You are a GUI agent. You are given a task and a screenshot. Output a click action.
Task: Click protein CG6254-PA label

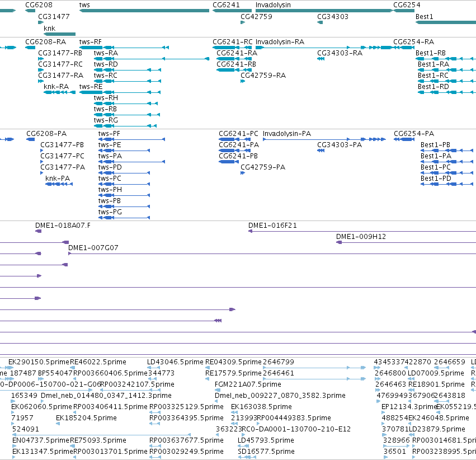[414, 134]
